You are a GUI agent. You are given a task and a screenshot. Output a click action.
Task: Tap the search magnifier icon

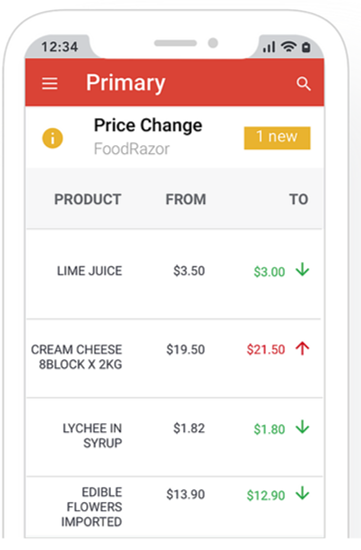pos(303,84)
